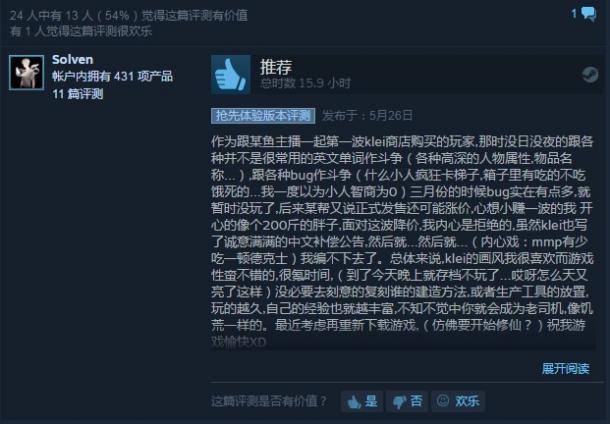Open the comments speech bubble icon
Viewport: 610px width, 424px height.
pos(589,15)
